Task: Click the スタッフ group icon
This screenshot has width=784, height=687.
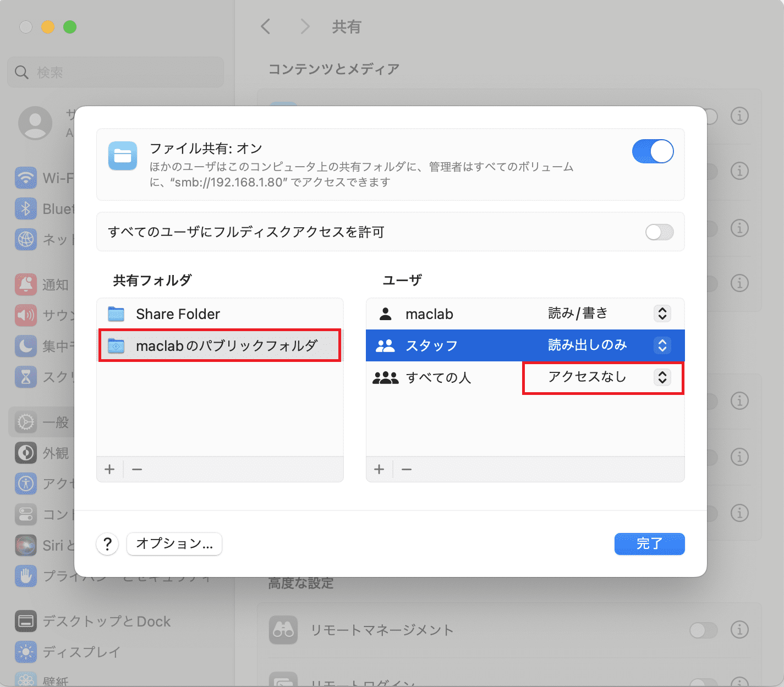Action: (x=385, y=345)
